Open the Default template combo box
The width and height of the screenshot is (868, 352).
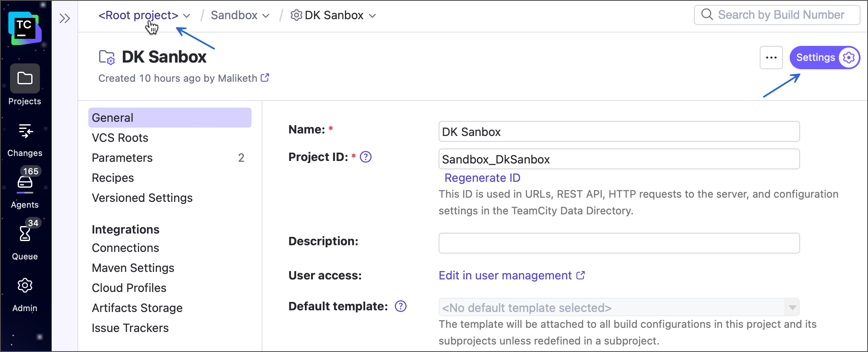click(x=619, y=307)
